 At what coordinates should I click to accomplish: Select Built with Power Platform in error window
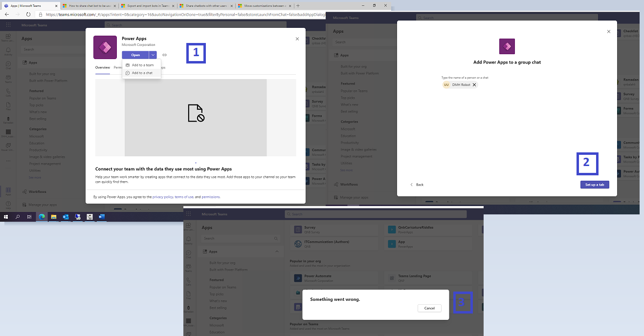[229, 270]
